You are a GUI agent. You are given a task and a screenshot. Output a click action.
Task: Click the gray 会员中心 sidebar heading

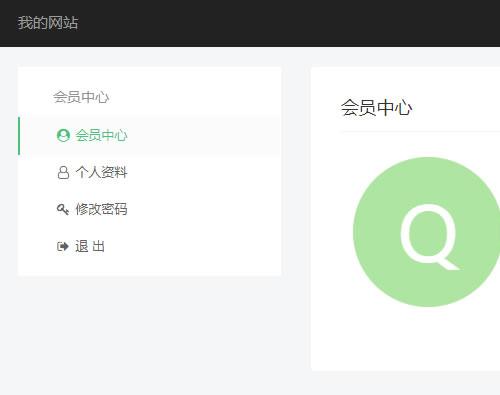pyautogui.click(x=81, y=97)
